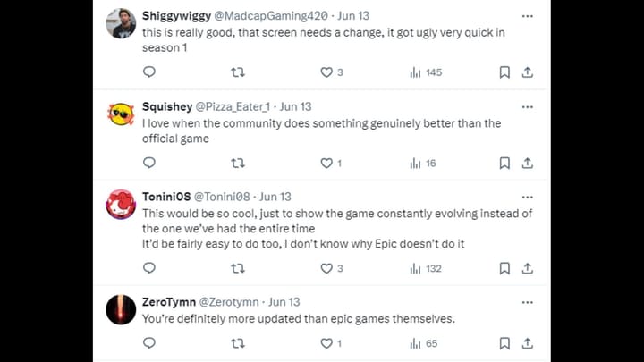The width and height of the screenshot is (644, 362).
Task: Retweet ToniniOS's post
Action: point(238,268)
